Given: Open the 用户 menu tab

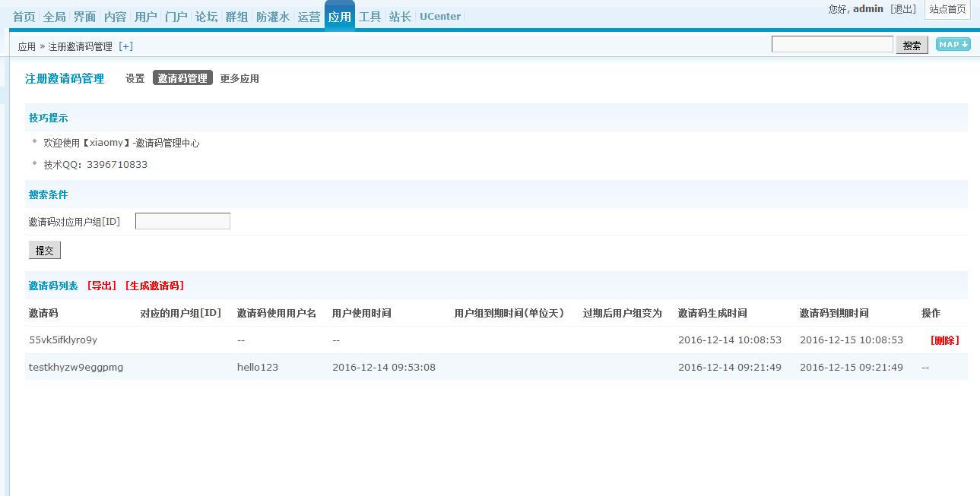Looking at the screenshot, I should tap(146, 17).
